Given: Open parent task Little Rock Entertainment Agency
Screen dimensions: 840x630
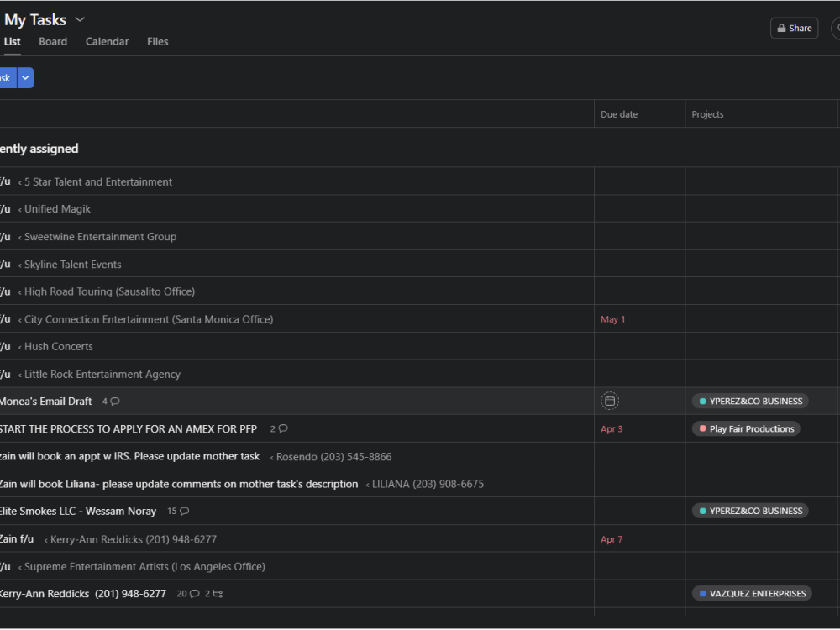Looking at the screenshot, I should coord(102,374).
